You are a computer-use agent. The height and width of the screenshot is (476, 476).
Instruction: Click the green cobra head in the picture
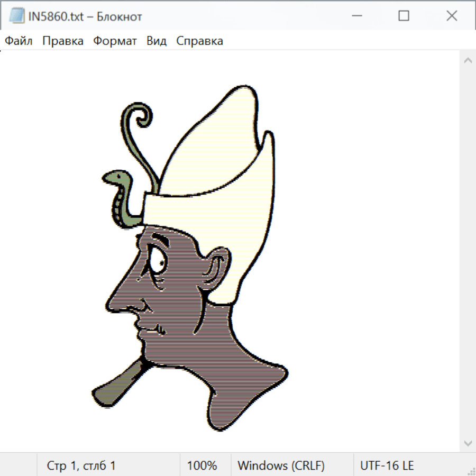pos(114,177)
